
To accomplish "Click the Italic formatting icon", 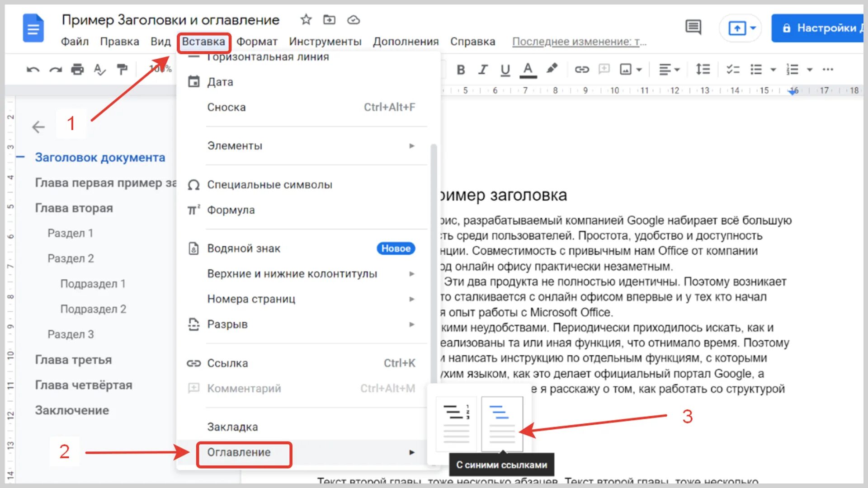I will [483, 70].
